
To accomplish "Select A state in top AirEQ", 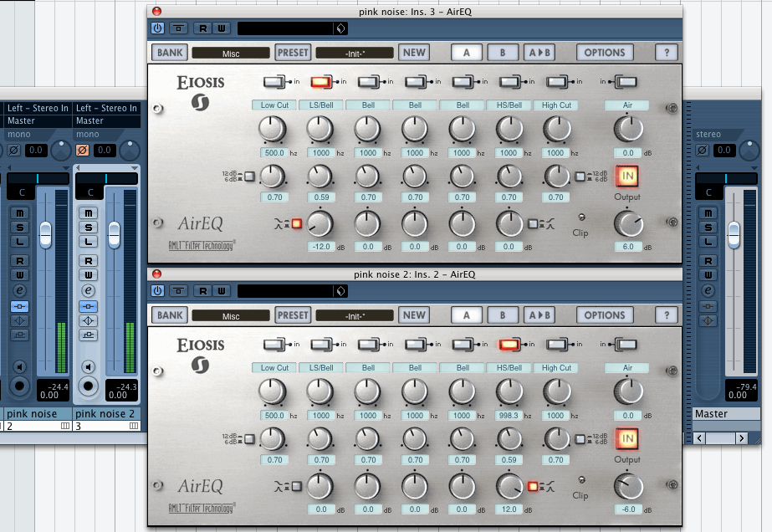I will point(467,53).
